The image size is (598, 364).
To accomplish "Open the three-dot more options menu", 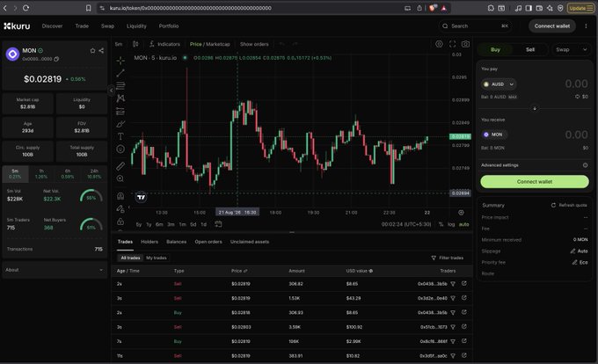I will (x=586, y=25).
